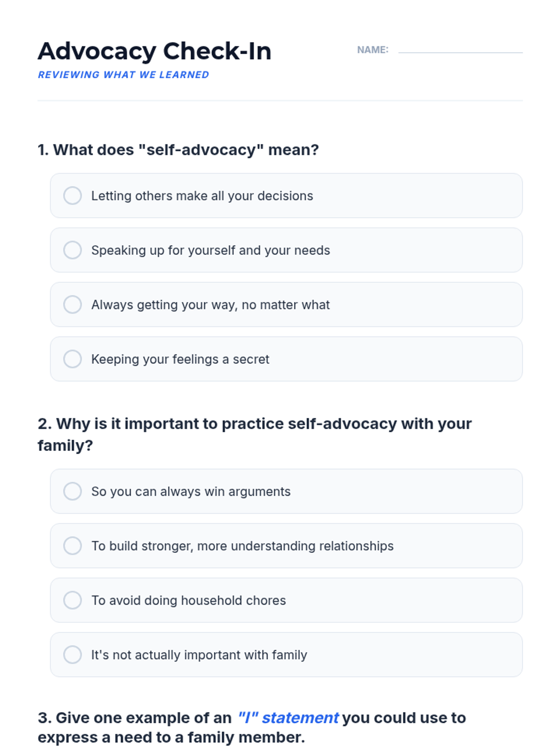The image size is (560, 747).
Task: Click the 'Speaking up for yourself' option text
Action: [x=210, y=250]
